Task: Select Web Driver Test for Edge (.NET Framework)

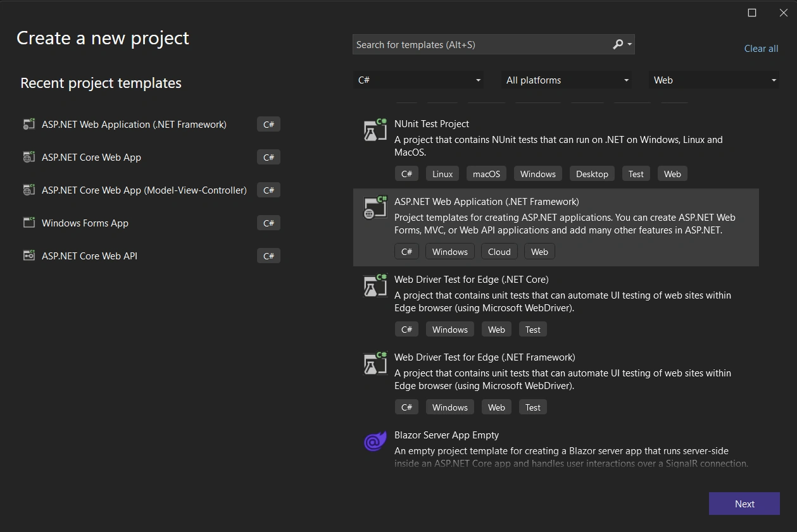Action: click(x=485, y=357)
